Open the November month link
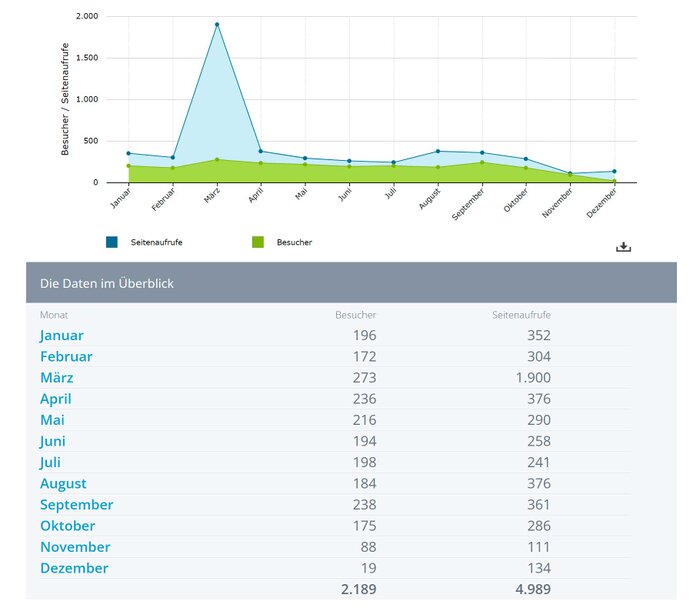This screenshot has height=608, width=700. click(75, 547)
